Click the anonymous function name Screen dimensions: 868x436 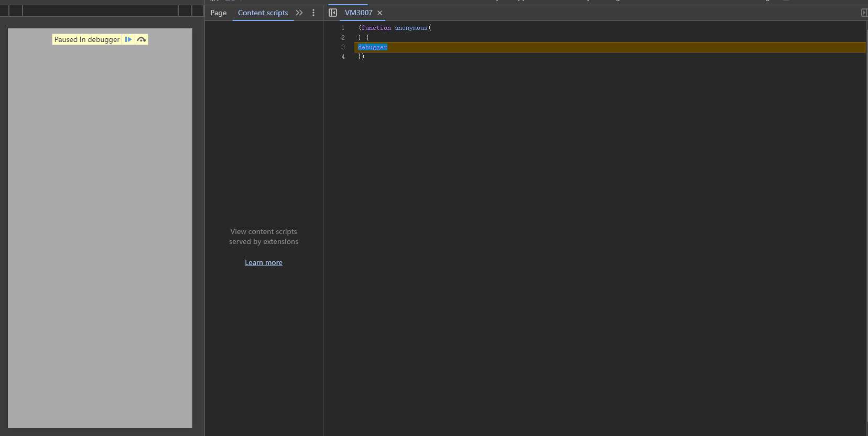tap(411, 28)
